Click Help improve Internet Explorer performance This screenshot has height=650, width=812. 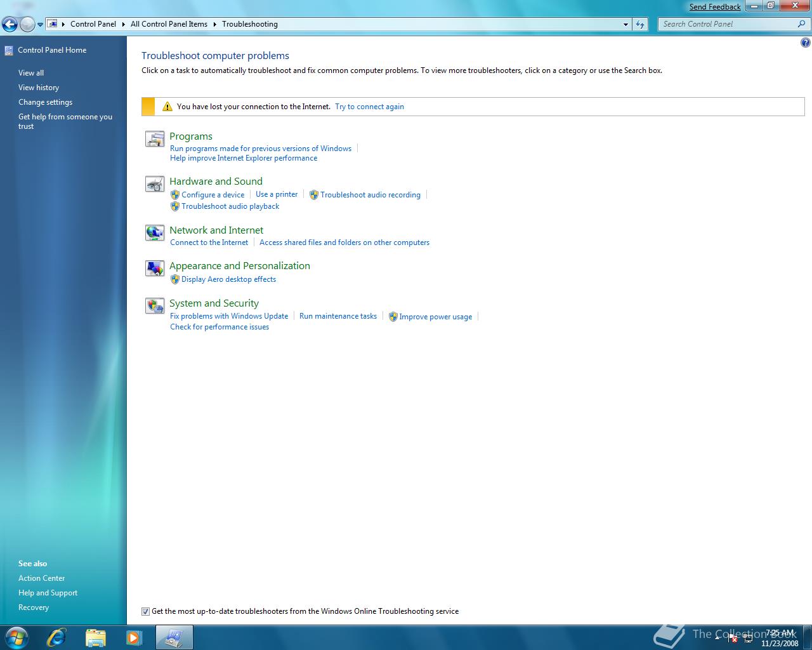(x=244, y=158)
